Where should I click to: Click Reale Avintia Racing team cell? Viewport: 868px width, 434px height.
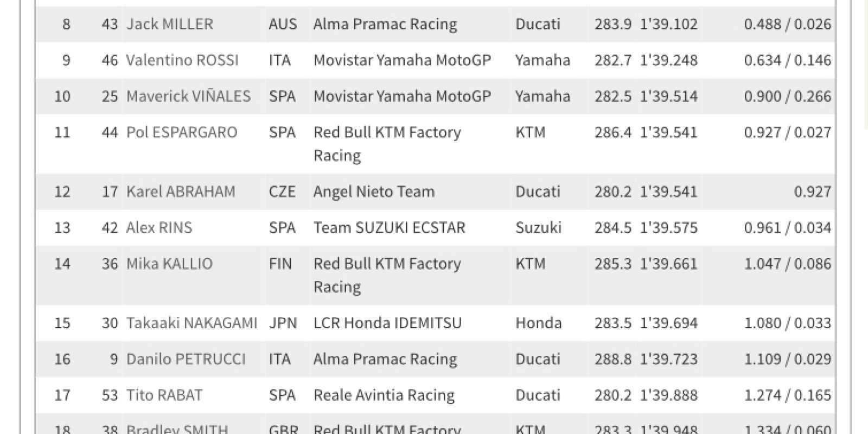pyautogui.click(x=384, y=395)
